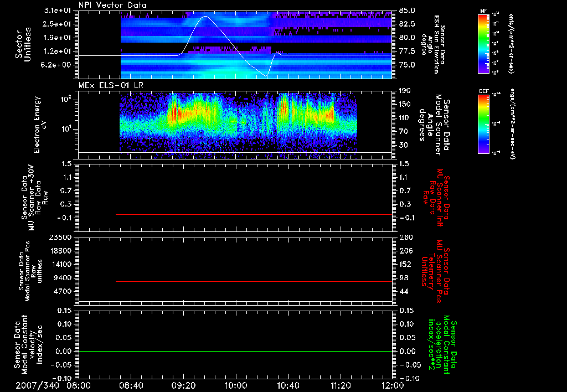The height and width of the screenshot is (392, 567).
Task: Click the "77.5" elevation angle tick
Action: tap(407, 51)
